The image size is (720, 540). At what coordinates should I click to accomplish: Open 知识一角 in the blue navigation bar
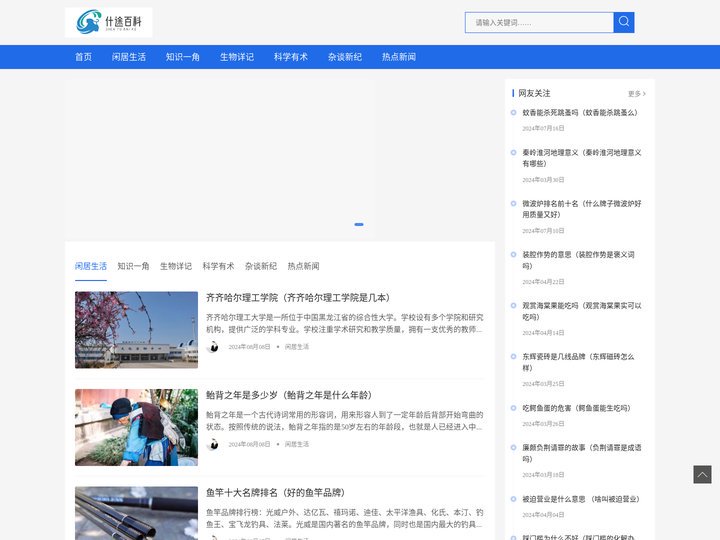[183, 57]
